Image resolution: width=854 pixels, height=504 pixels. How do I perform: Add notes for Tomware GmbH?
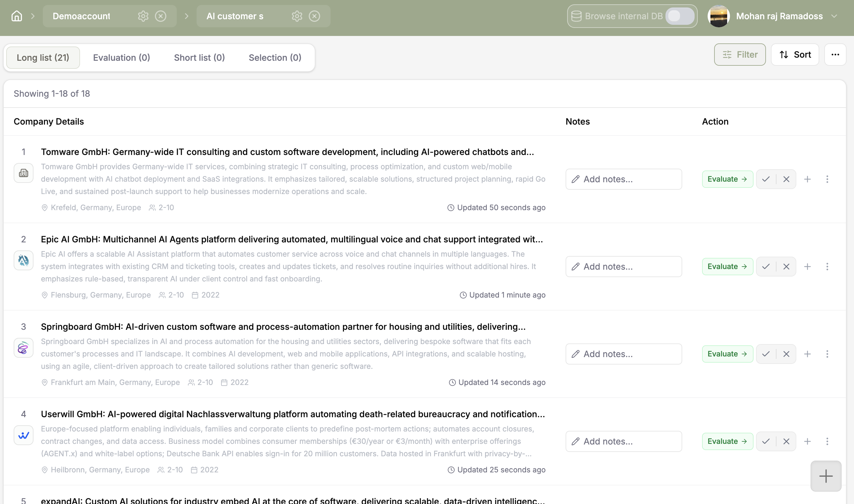tap(624, 179)
